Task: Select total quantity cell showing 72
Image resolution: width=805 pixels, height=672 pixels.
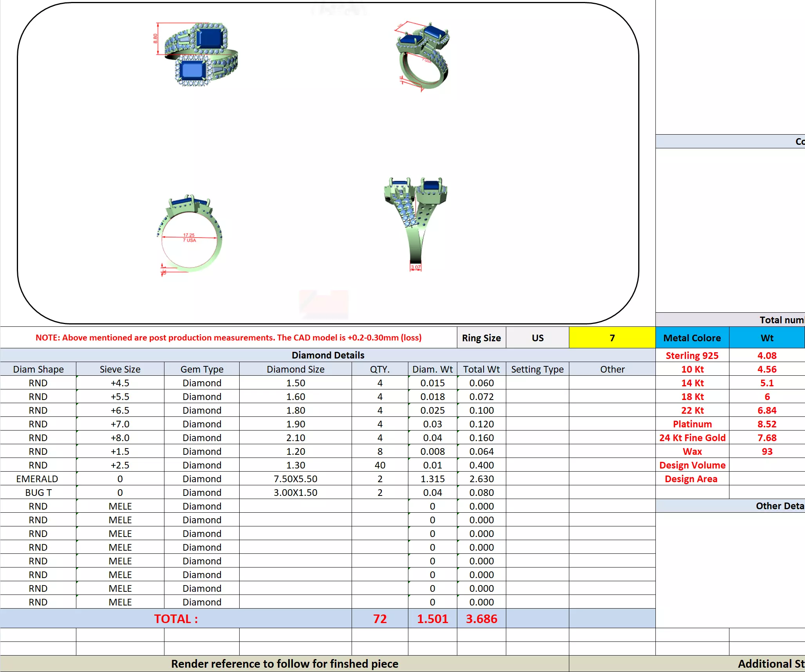Action: 379,618
